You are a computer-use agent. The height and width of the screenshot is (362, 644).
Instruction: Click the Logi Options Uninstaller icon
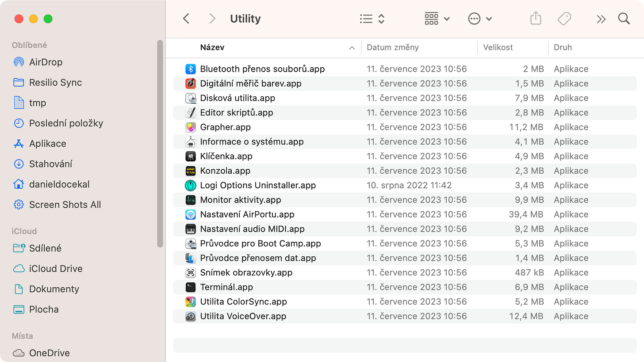[191, 186]
